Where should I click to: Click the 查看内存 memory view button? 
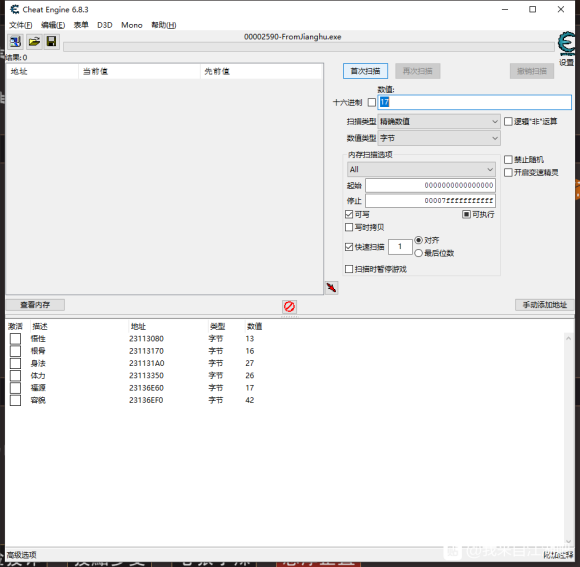pos(35,305)
